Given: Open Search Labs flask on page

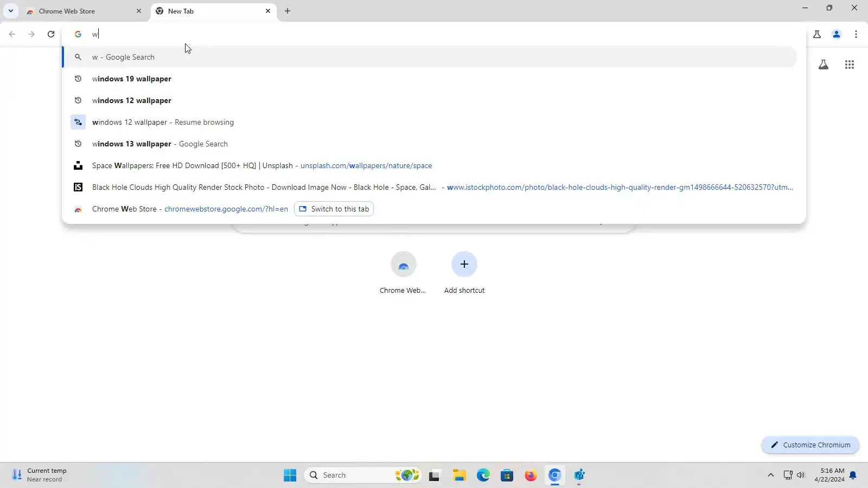Looking at the screenshot, I should click(x=824, y=65).
